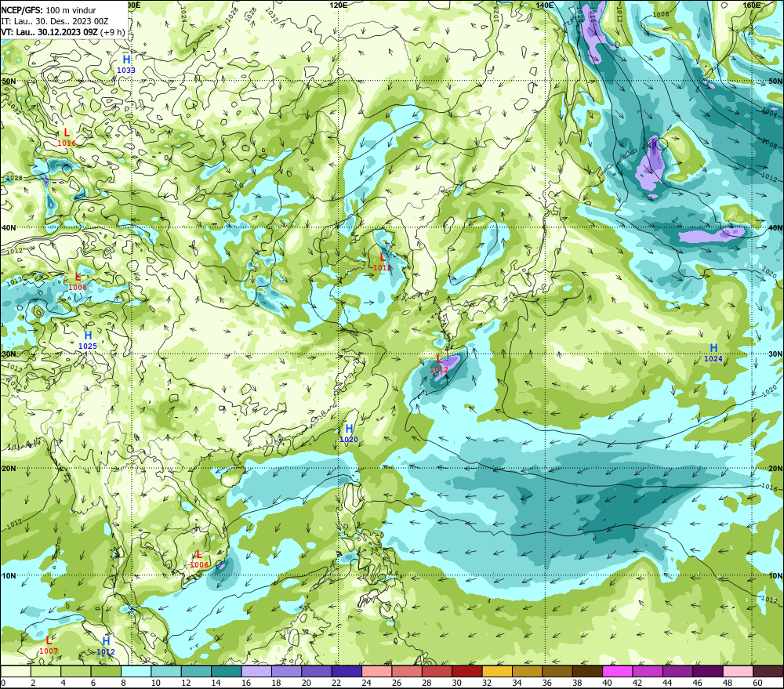
Task: Select the H 1024 high over Pacific
Action: (713, 353)
